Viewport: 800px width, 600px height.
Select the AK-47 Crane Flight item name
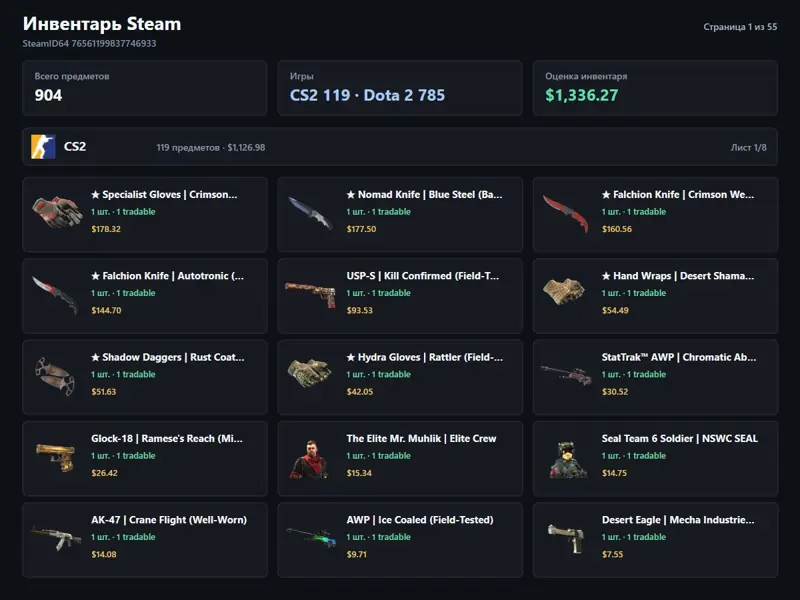point(169,520)
